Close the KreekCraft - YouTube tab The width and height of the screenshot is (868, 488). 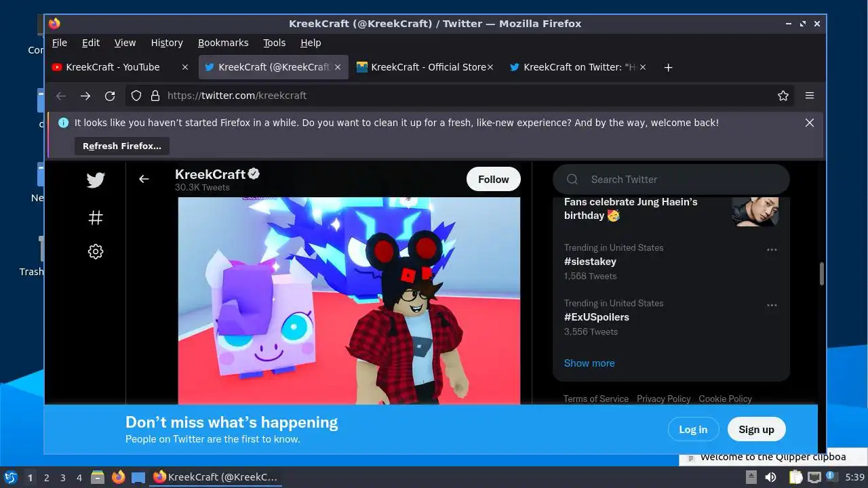pyautogui.click(x=185, y=67)
